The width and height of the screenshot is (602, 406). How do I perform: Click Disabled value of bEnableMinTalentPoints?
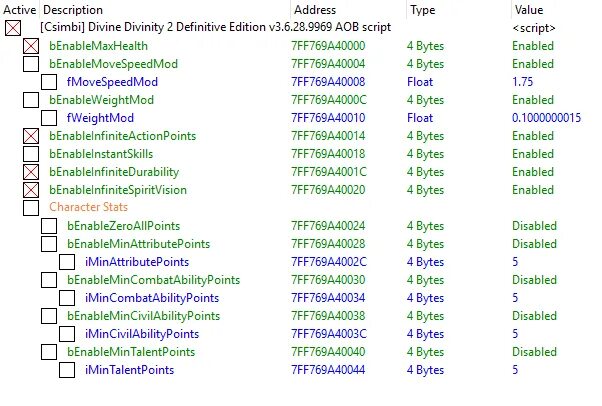(x=534, y=352)
